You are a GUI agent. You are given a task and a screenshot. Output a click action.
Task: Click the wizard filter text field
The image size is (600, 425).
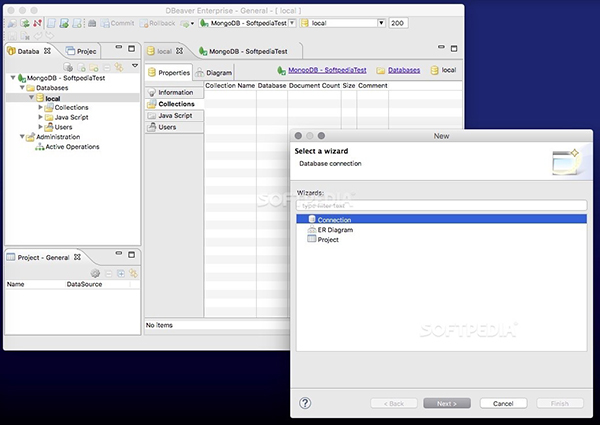click(x=442, y=204)
